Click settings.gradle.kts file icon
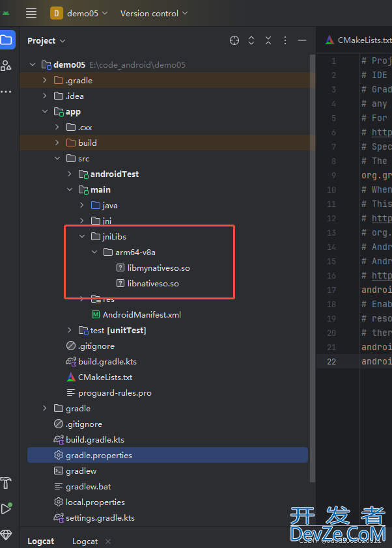 click(x=59, y=517)
